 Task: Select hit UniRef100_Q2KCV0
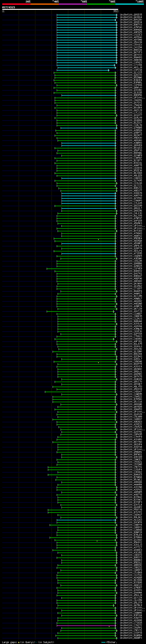pos(131,75)
